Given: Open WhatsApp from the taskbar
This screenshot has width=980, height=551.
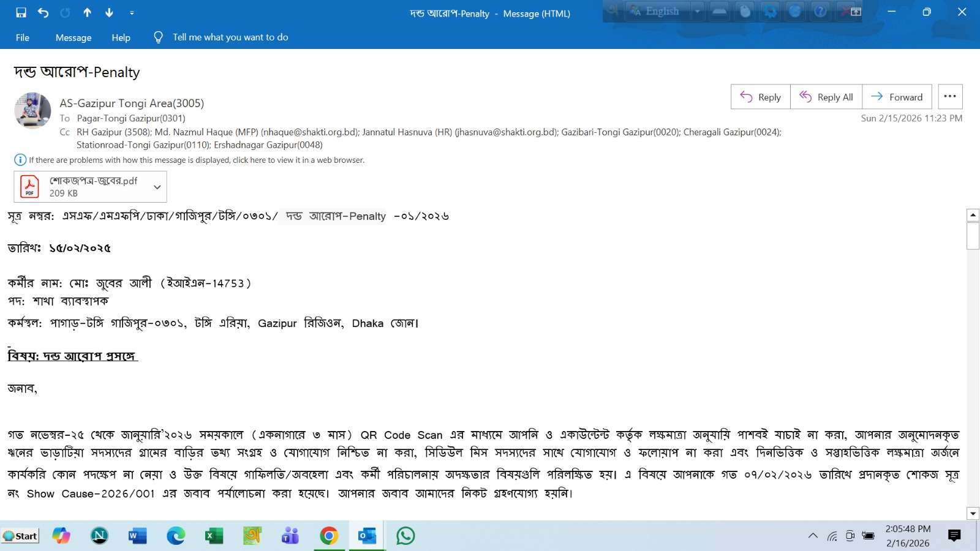Looking at the screenshot, I should coord(405,536).
